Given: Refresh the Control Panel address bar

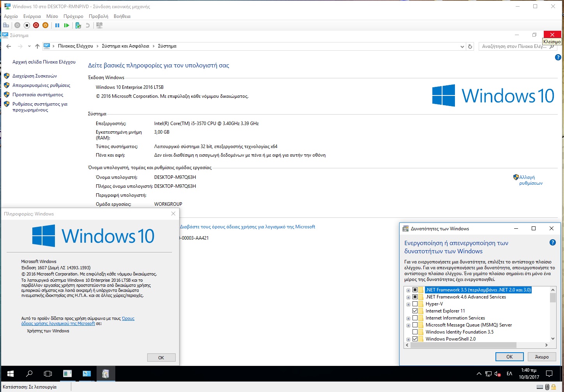Looking at the screenshot, I should (x=470, y=46).
